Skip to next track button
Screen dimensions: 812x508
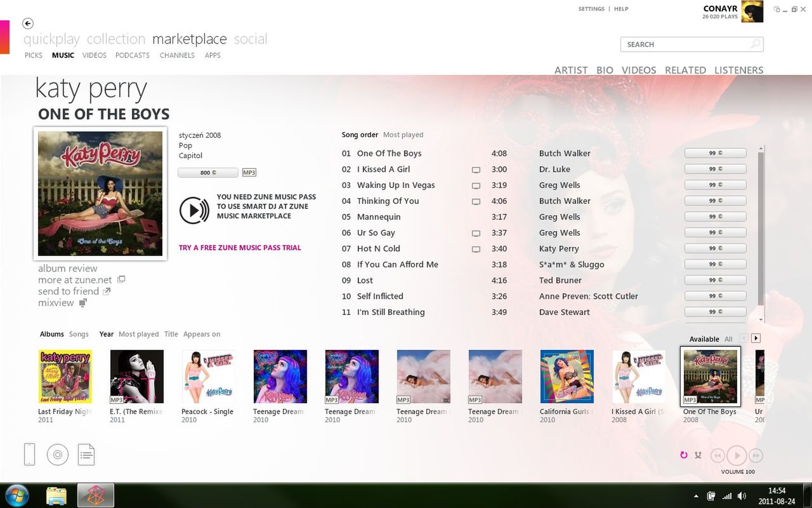756,455
